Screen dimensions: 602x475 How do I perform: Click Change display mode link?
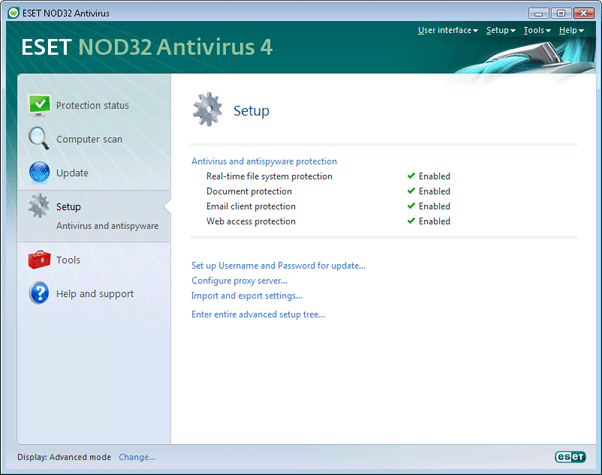coord(137,457)
